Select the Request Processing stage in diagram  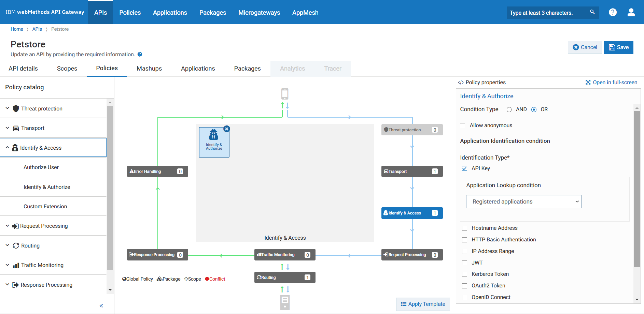pos(412,255)
